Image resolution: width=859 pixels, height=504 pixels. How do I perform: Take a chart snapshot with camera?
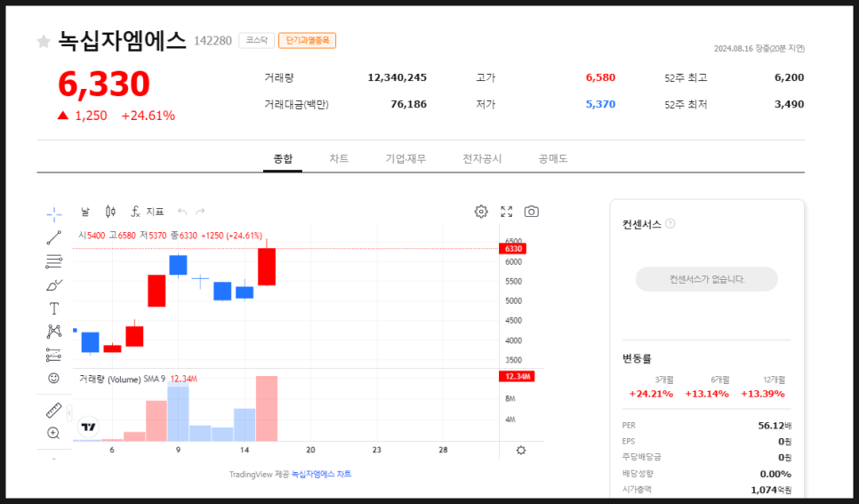pyautogui.click(x=532, y=212)
